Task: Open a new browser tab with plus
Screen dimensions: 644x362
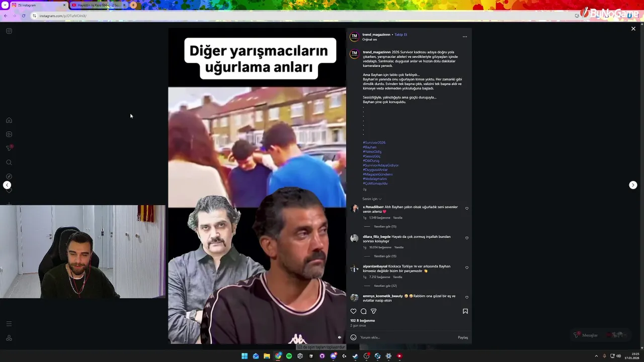Action: pyautogui.click(x=133, y=5)
